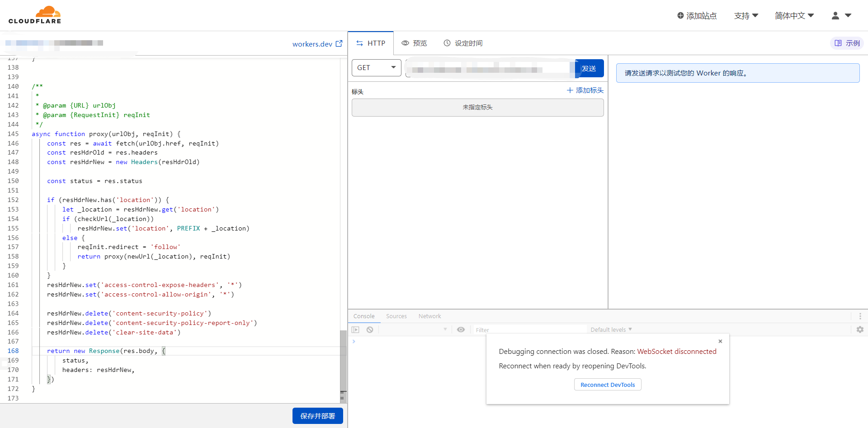Show the console sidebar panel icon

tap(356, 329)
